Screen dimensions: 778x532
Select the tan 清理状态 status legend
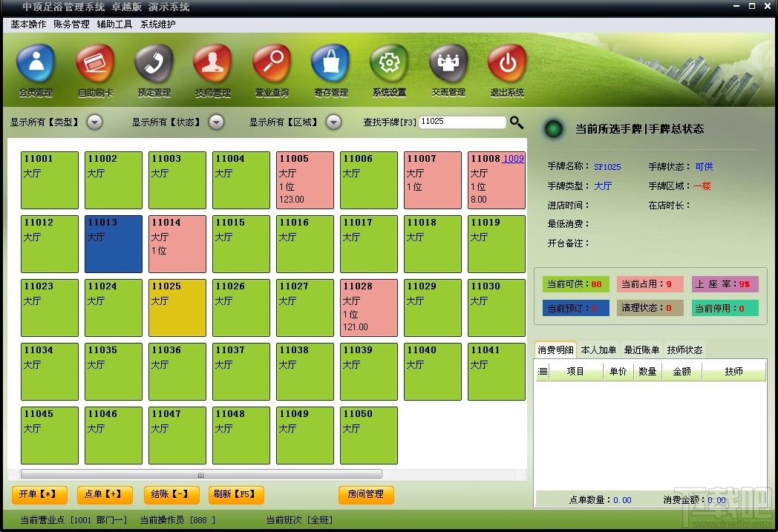coord(650,308)
